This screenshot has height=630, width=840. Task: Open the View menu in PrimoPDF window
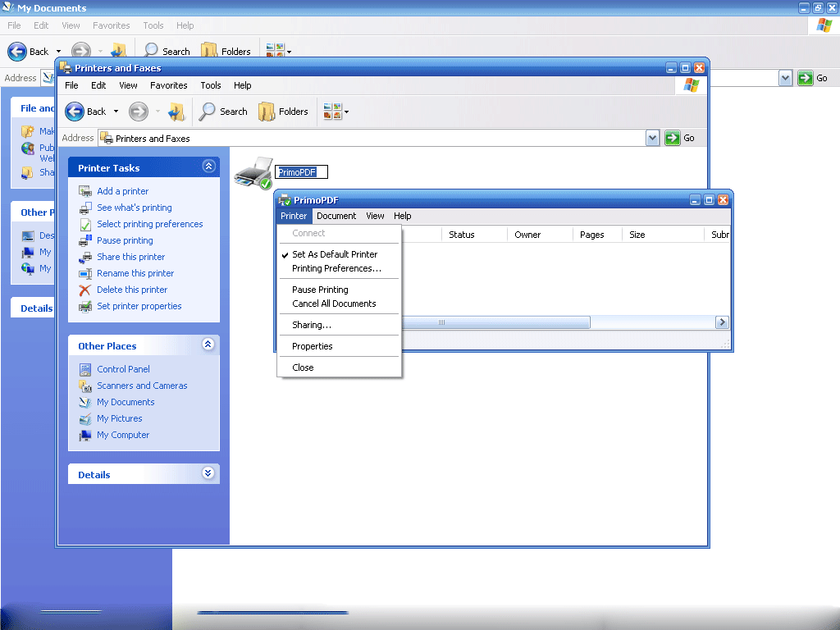(375, 216)
